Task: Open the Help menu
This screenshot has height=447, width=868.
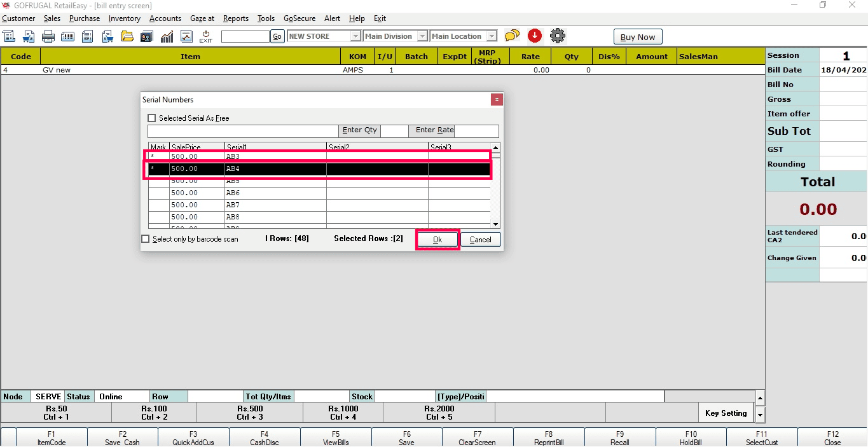Action: [x=357, y=18]
